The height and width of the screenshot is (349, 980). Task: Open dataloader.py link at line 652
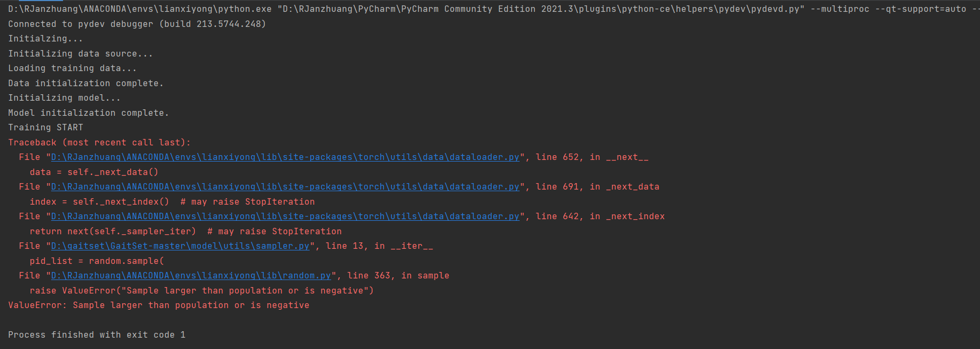(285, 157)
